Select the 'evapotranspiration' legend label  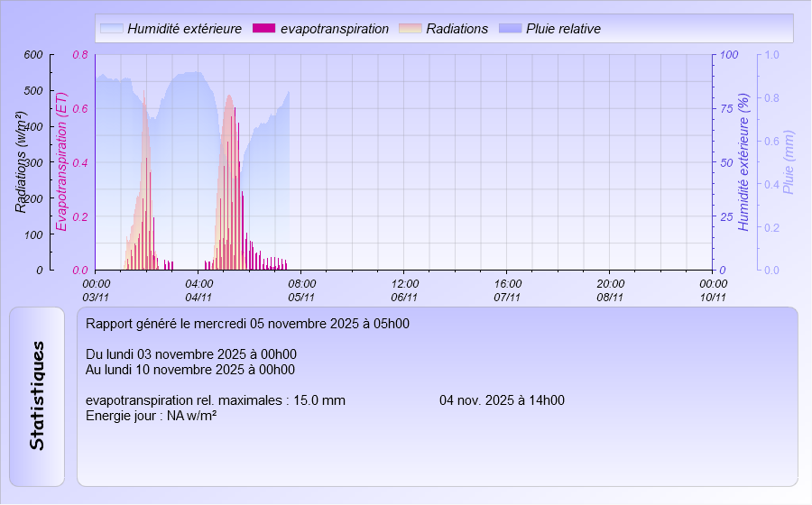coord(335,29)
